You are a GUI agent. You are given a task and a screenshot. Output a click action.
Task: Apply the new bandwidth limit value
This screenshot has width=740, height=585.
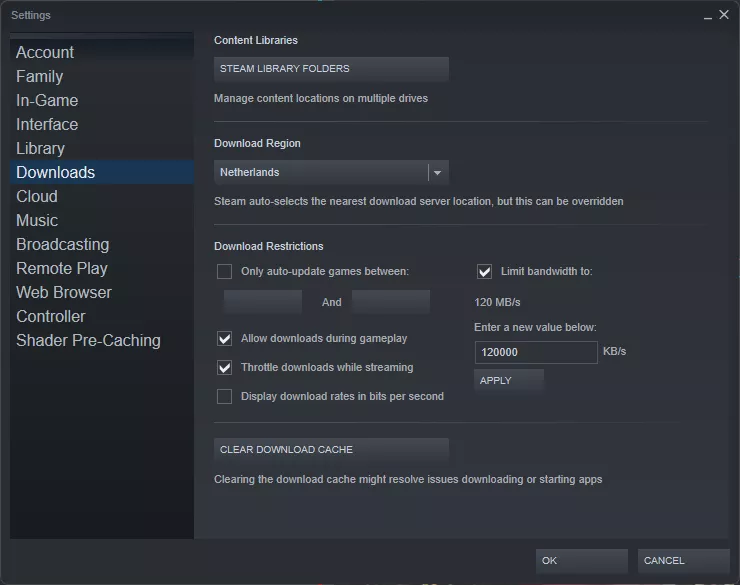coord(509,381)
